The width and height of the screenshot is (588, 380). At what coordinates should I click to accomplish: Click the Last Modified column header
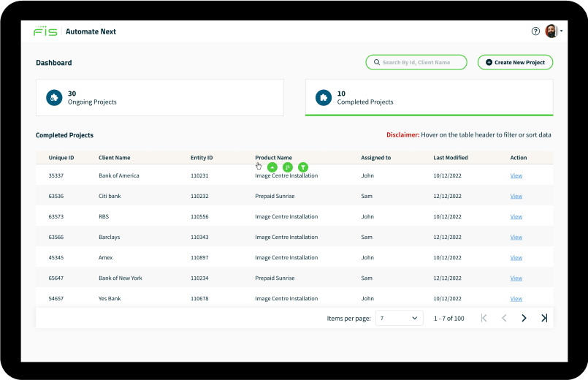(x=450, y=158)
